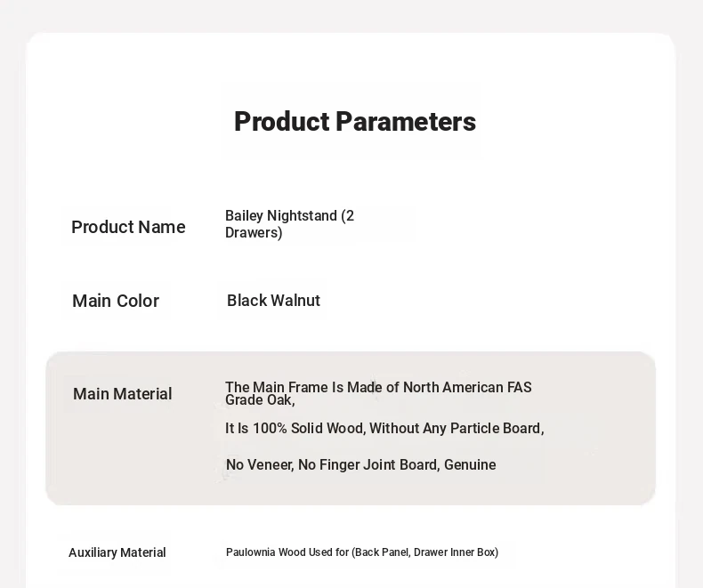
Task: Click the Product Parameters heading
Action: click(x=355, y=122)
